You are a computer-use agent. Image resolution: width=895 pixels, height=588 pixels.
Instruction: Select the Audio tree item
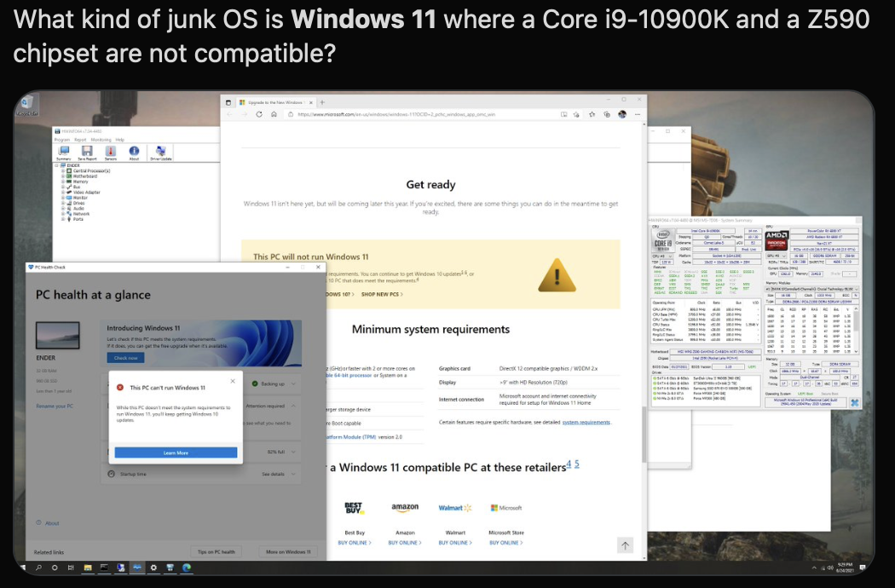coord(78,209)
